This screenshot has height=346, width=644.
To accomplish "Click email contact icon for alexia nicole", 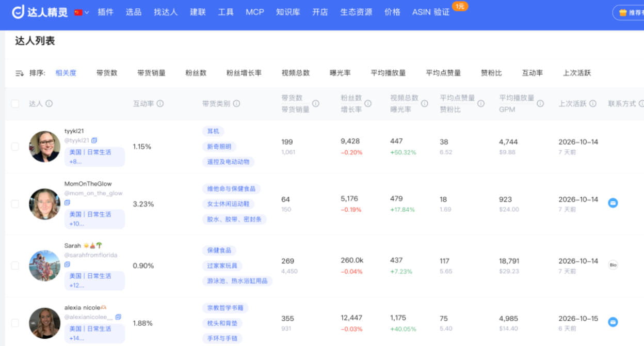I will (x=613, y=322).
